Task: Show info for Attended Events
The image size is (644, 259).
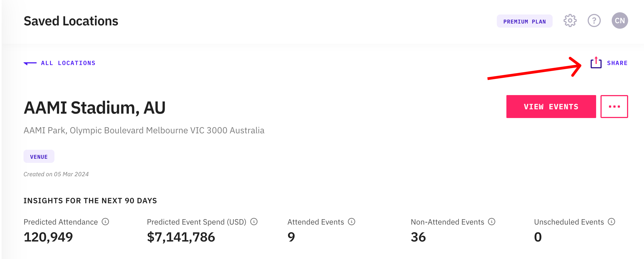Action: (x=352, y=222)
